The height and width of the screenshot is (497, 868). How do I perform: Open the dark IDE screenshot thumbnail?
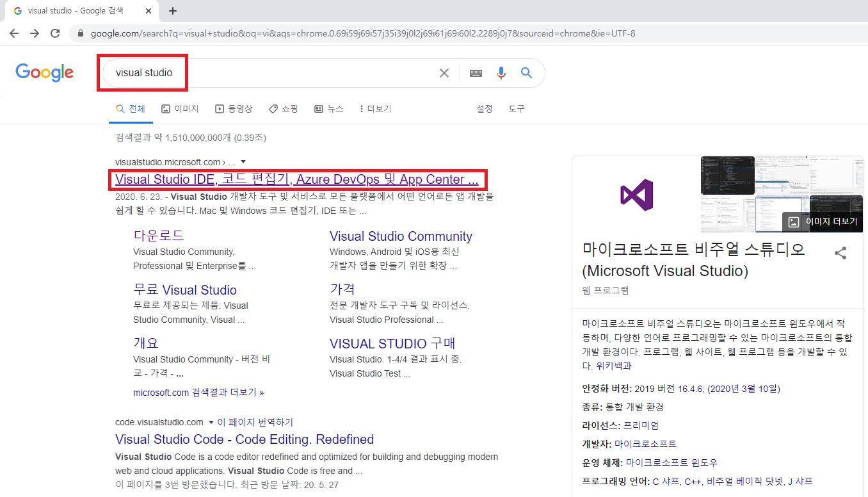click(728, 175)
